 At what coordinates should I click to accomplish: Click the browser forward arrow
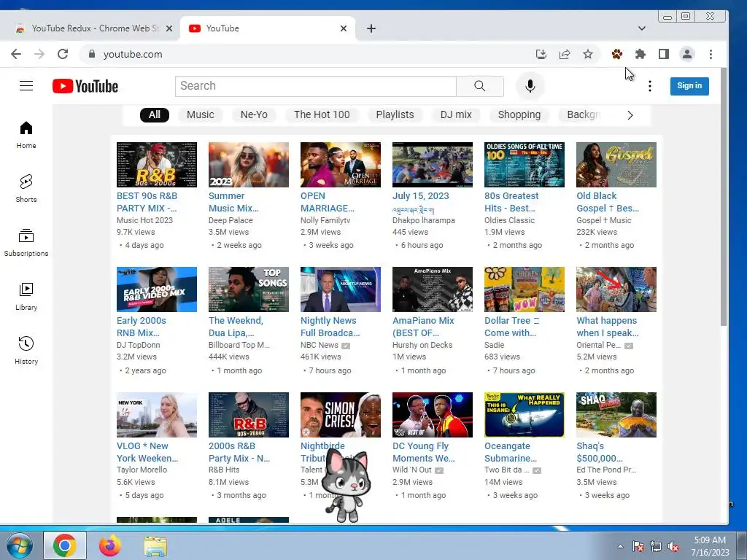[39, 54]
